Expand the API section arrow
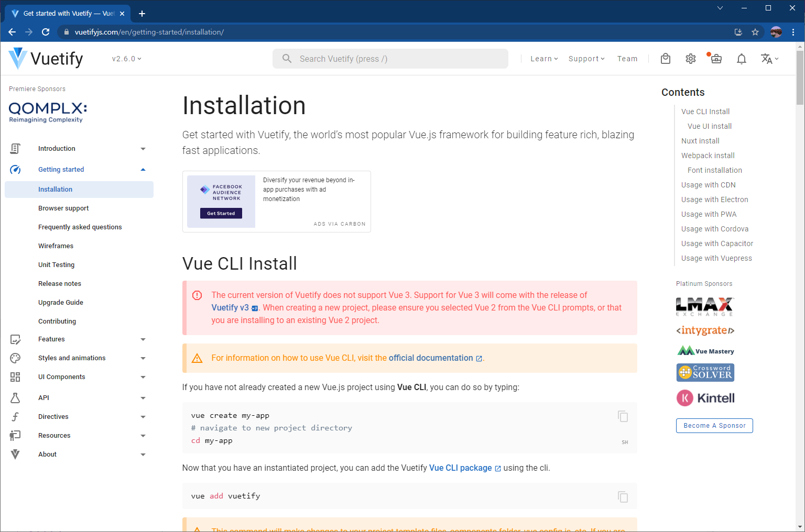The width and height of the screenshot is (805, 532). [x=143, y=398]
